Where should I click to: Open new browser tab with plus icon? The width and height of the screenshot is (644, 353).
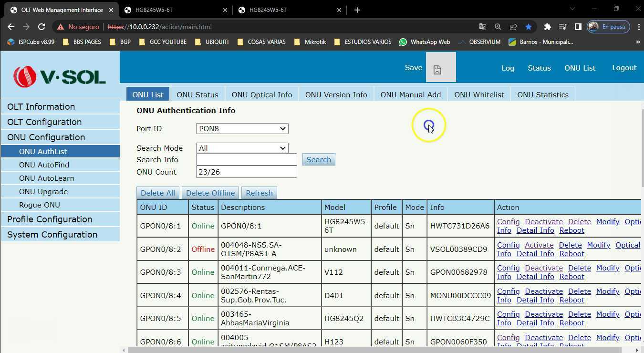coord(357,10)
